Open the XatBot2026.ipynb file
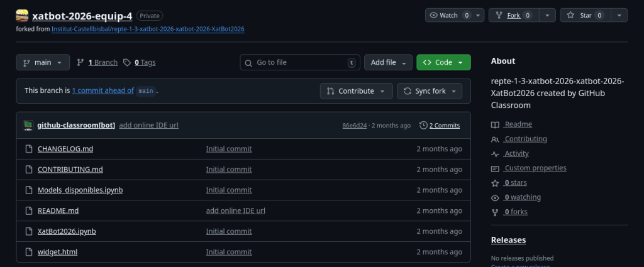The image size is (644, 267). (x=67, y=231)
